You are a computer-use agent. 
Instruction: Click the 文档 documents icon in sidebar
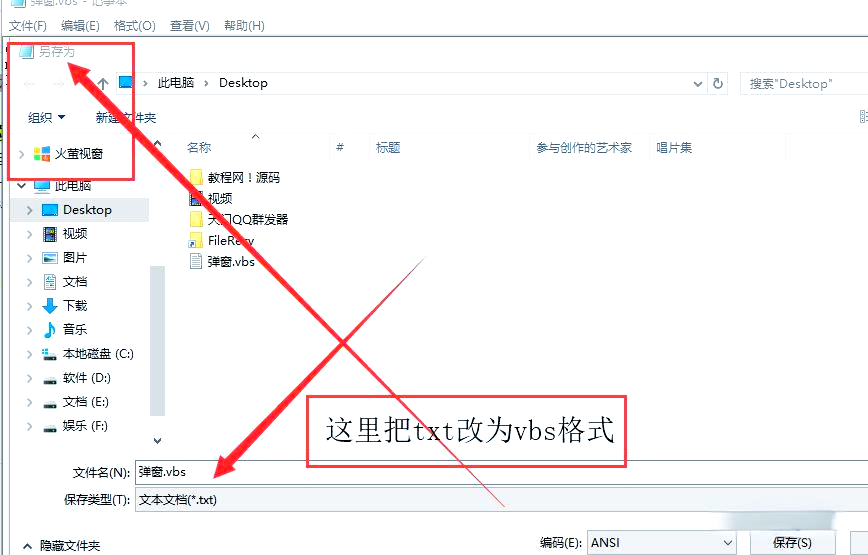point(50,282)
